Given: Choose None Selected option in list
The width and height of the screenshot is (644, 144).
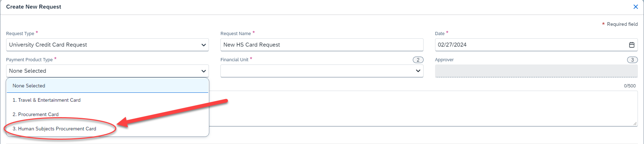Looking at the screenshot, I should click(107, 86).
